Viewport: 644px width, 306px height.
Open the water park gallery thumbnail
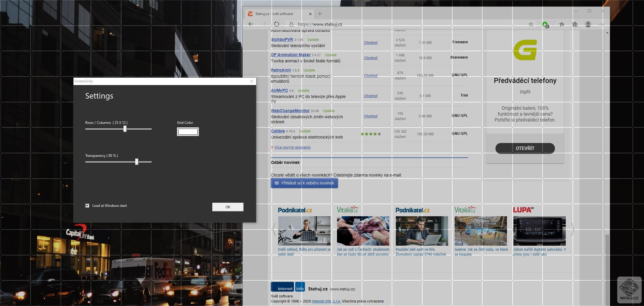[481, 231]
